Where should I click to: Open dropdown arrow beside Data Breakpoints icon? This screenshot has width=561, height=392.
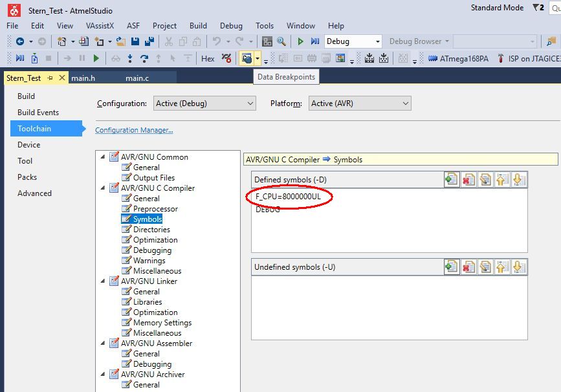258,58
